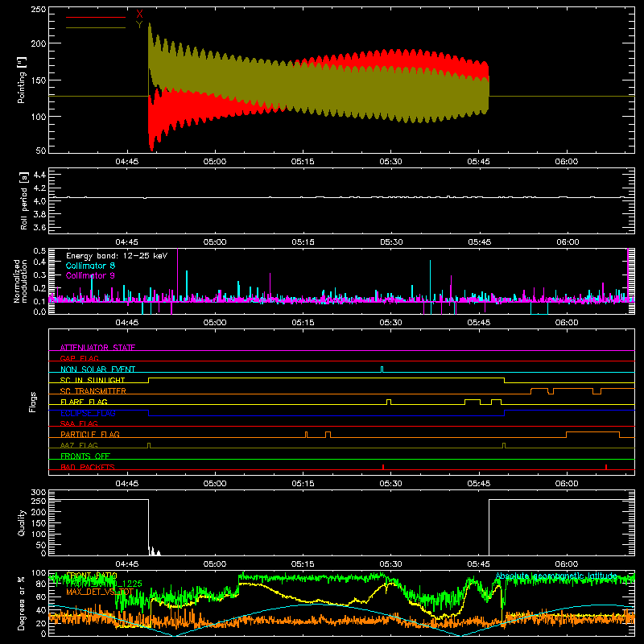Click the blue 'ECLIPSE_FLAG' label
644x644 pixels.
[x=88, y=413]
